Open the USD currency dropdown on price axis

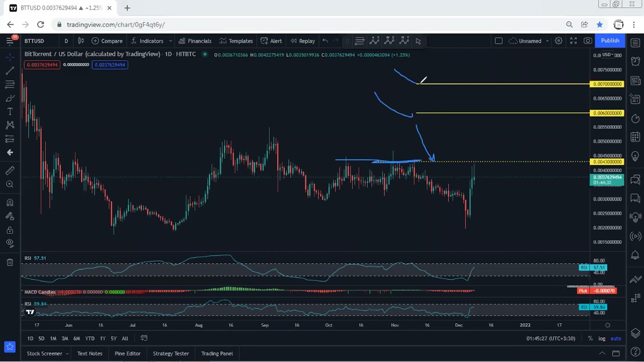click(x=608, y=55)
